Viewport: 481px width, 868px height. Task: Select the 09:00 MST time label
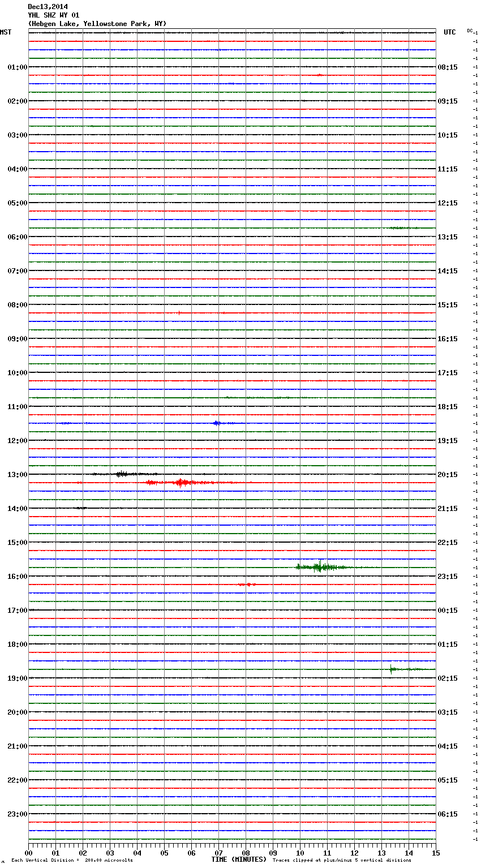(x=18, y=339)
